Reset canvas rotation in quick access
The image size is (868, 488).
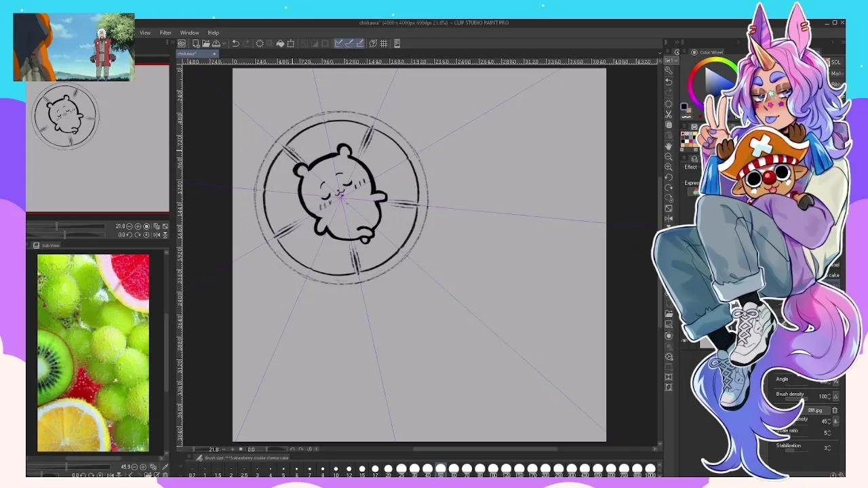pos(669,198)
